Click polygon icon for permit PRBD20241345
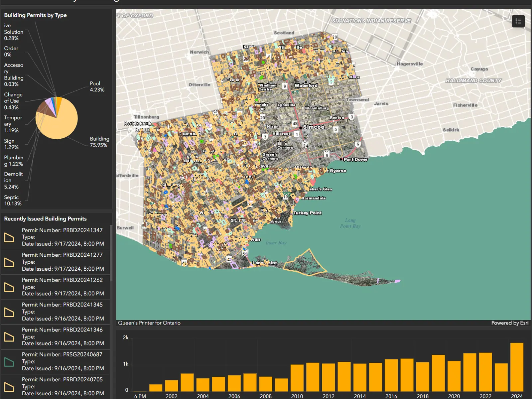The image size is (532, 399). [x=9, y=312]
